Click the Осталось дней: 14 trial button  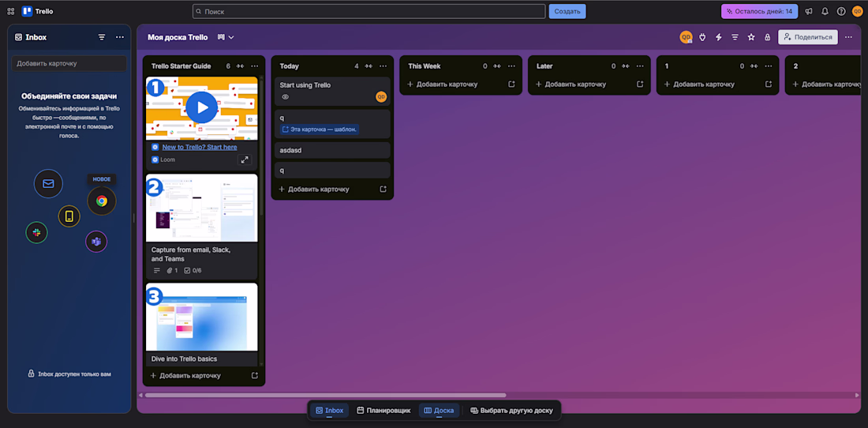point(759,11)
